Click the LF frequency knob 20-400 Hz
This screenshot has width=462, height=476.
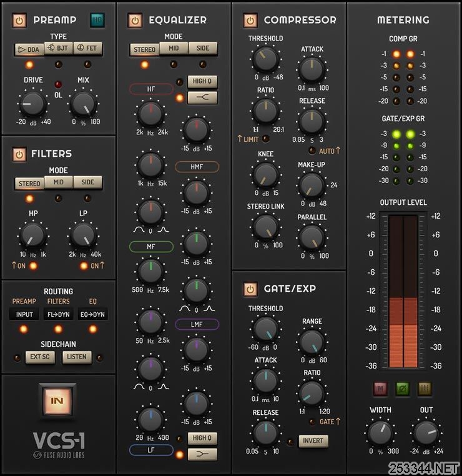[x=150, y=420]
